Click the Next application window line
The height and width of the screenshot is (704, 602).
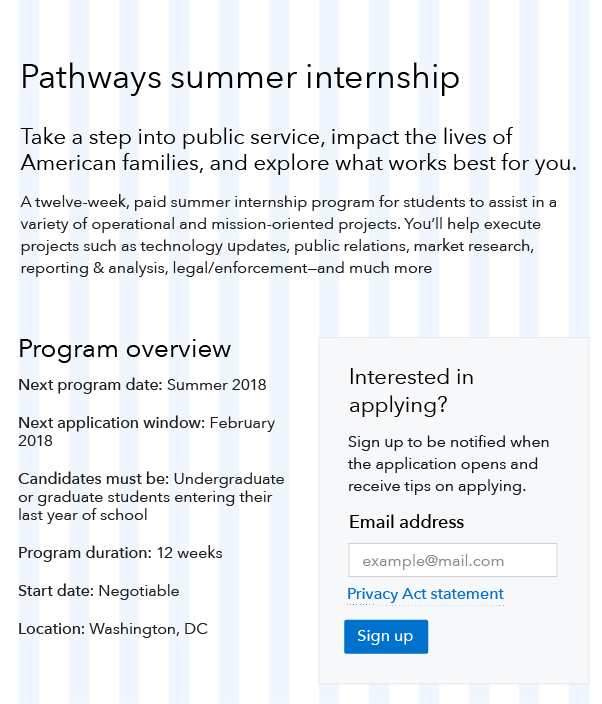pyautogui.click(x=147, y=431)
